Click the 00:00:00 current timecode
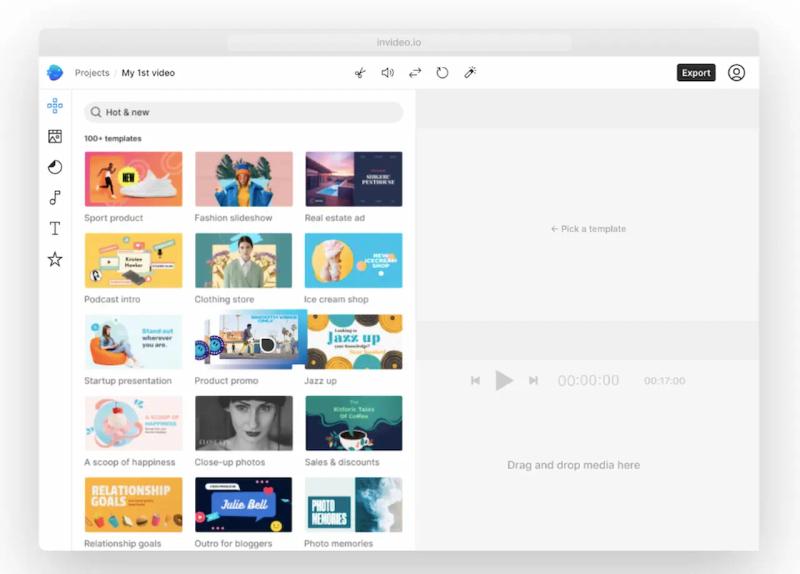 pyautogui.click(x=588, y=381)
